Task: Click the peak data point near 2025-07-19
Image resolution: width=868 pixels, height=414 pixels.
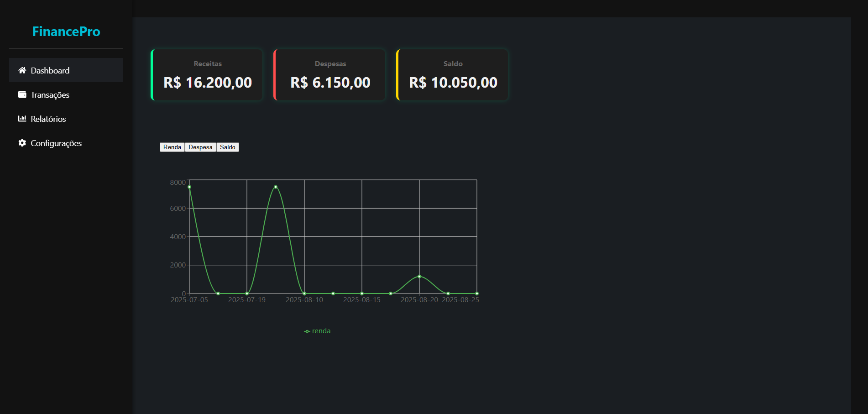Action: (x=276, y=186)
